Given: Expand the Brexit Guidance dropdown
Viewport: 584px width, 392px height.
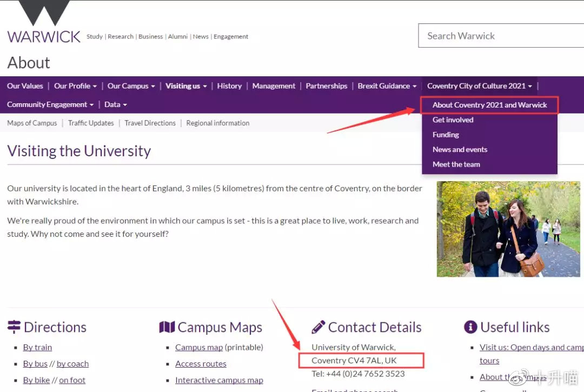Looking at the screenshot, I should (387, 86).
